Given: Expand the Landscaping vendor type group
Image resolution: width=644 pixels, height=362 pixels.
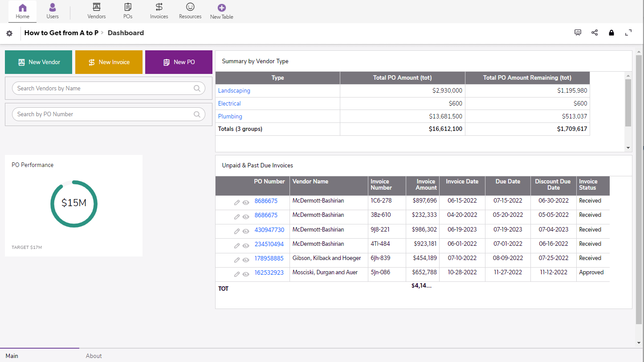Looking at the screenshot, I should (x=234, y=90).
